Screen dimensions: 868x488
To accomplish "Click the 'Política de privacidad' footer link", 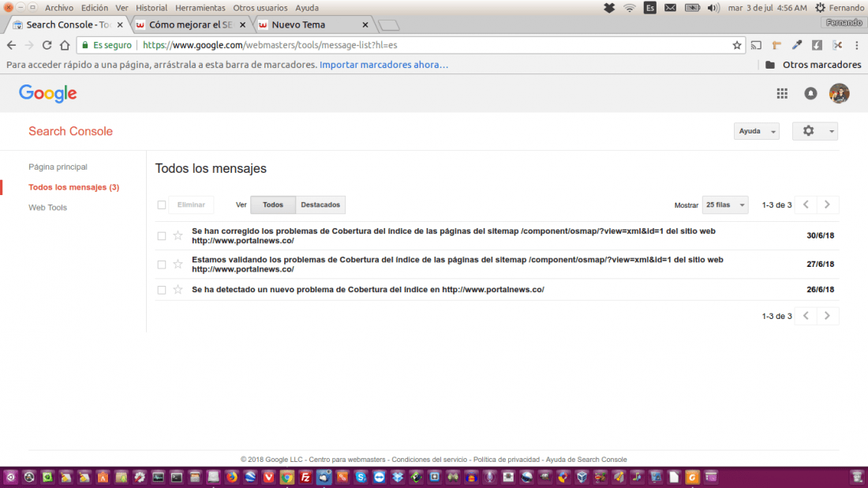I will tap(506, 460).
